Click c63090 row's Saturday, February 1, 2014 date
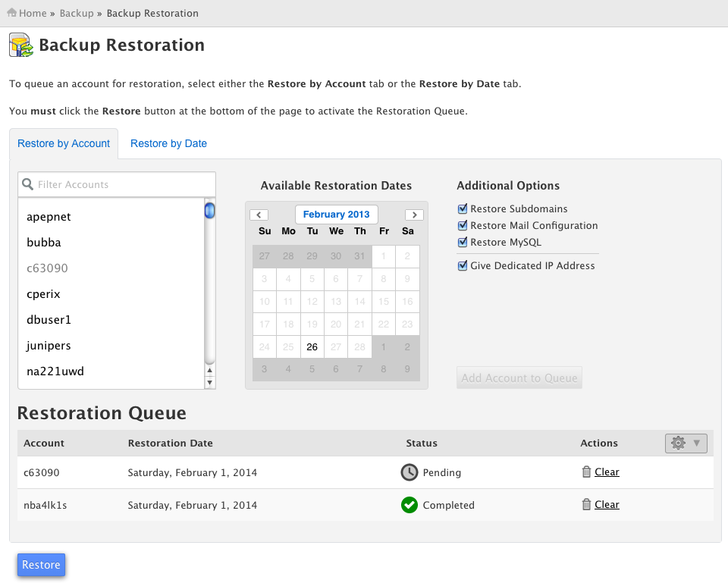The width and height of the screenshot is (728, 583). (x=192, y=472)
